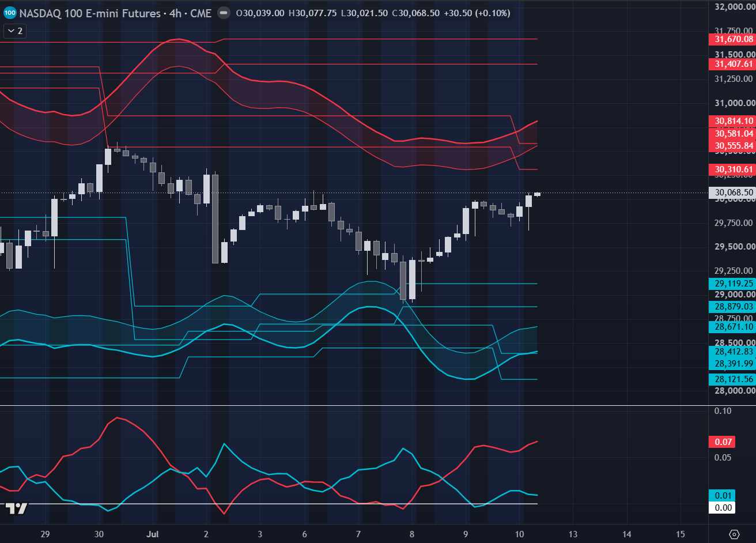Click the cyan indicator value label 0.01
756x543 pixels.
tap(723, 496)
